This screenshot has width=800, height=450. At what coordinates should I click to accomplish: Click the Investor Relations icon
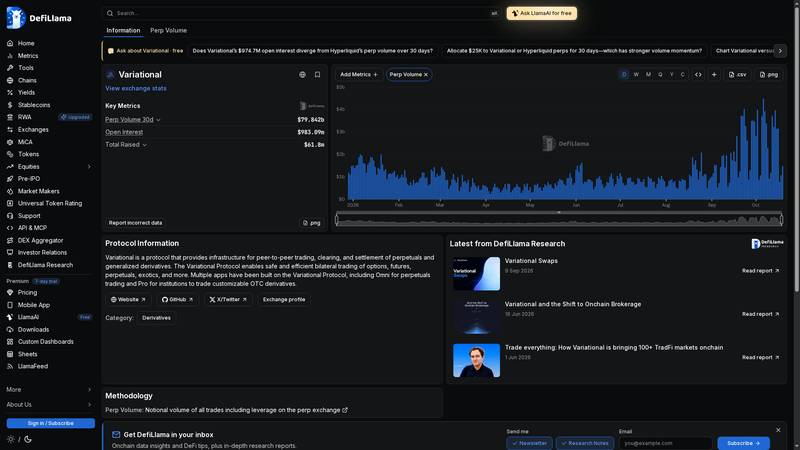coord(10,253)
